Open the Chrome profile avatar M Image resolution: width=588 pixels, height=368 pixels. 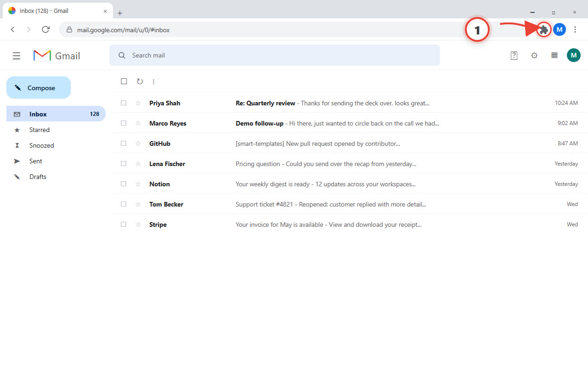point(559,30)
